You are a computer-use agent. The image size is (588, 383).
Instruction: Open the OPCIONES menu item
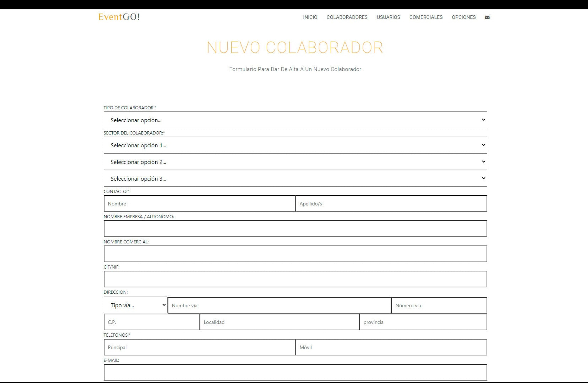tap(464, 17)
